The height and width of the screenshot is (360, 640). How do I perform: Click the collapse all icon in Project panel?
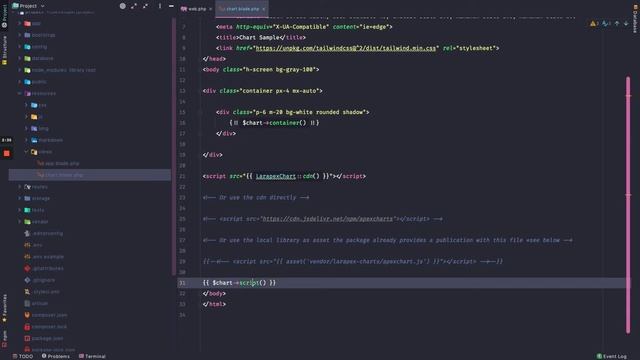[145, 6]
